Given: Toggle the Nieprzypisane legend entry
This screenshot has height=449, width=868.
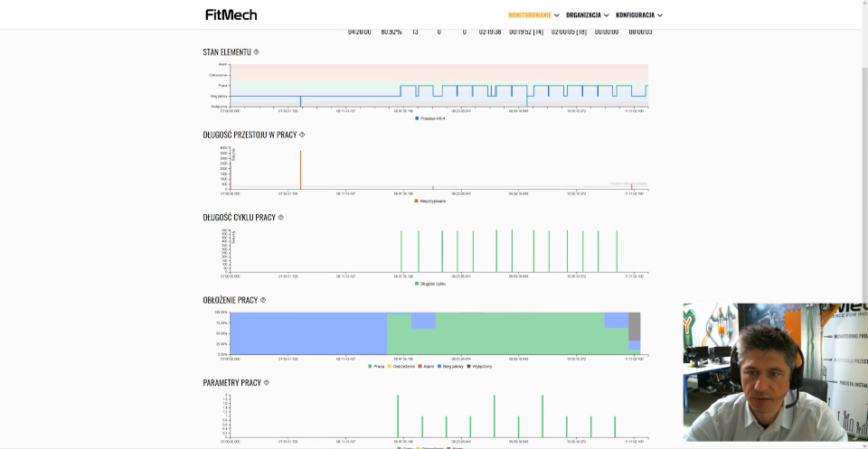Looking at the screenshot, I should point(430,201).
